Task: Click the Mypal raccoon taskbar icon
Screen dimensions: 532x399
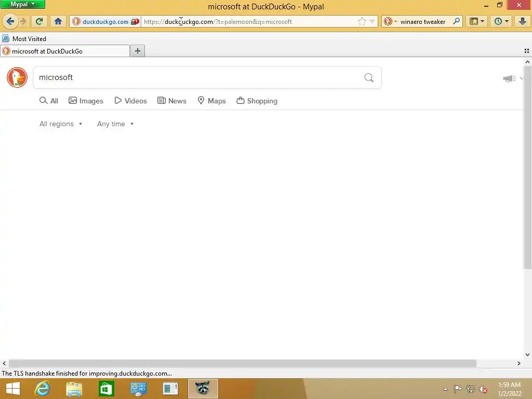Action: [203, 389]
